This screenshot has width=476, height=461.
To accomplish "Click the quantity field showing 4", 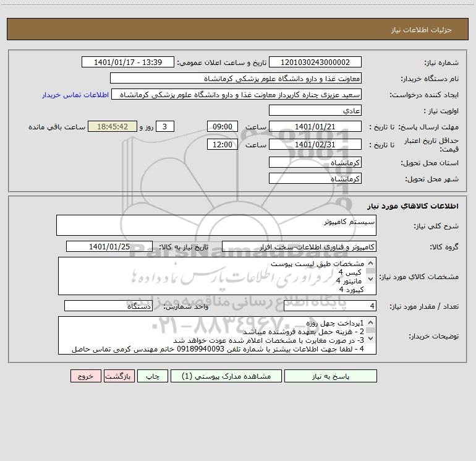I will pyautogui.click(x=330, y=306).
